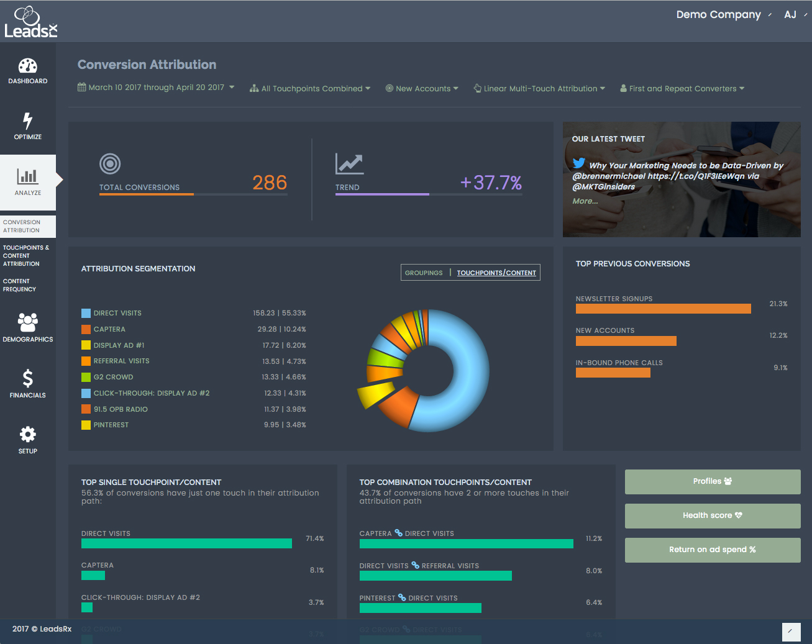
Task: Click the Conversion Attribution page heading
Action: (147, 65)
